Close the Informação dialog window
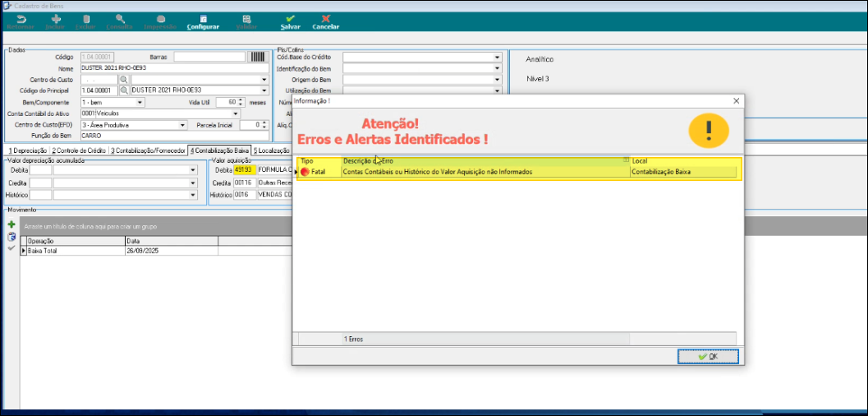This screenshot has height=416, width=868. tap(736, 100)
